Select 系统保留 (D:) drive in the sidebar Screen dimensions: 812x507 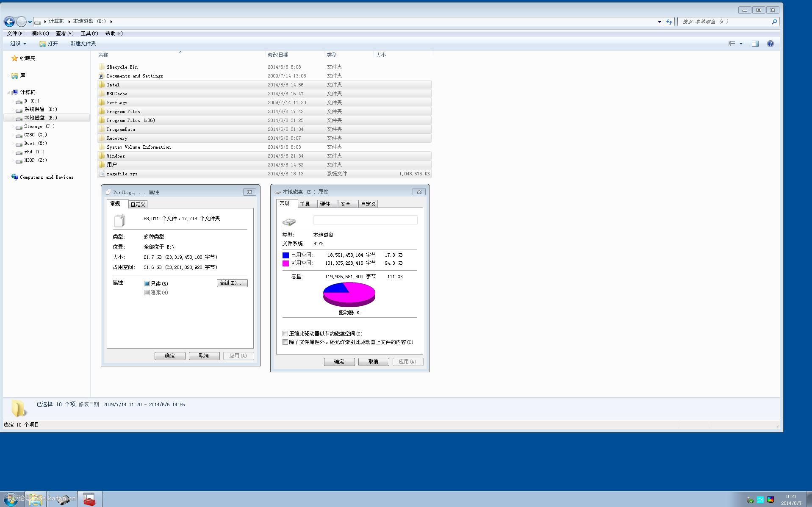pos(40,109)
